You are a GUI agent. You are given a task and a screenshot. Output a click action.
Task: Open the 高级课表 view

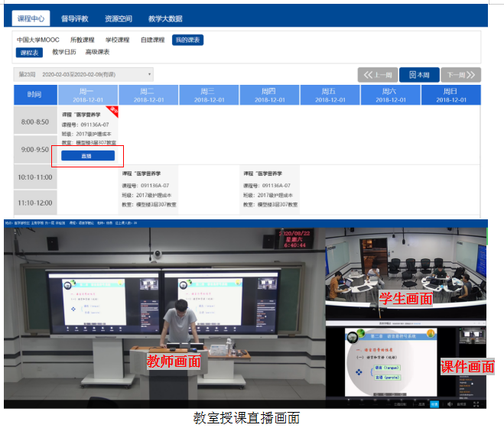(x=97, y=52)
